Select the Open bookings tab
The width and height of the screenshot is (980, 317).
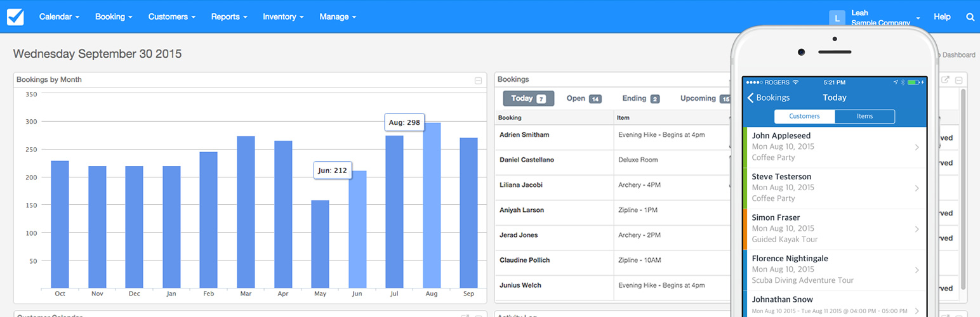pos(583,99)
